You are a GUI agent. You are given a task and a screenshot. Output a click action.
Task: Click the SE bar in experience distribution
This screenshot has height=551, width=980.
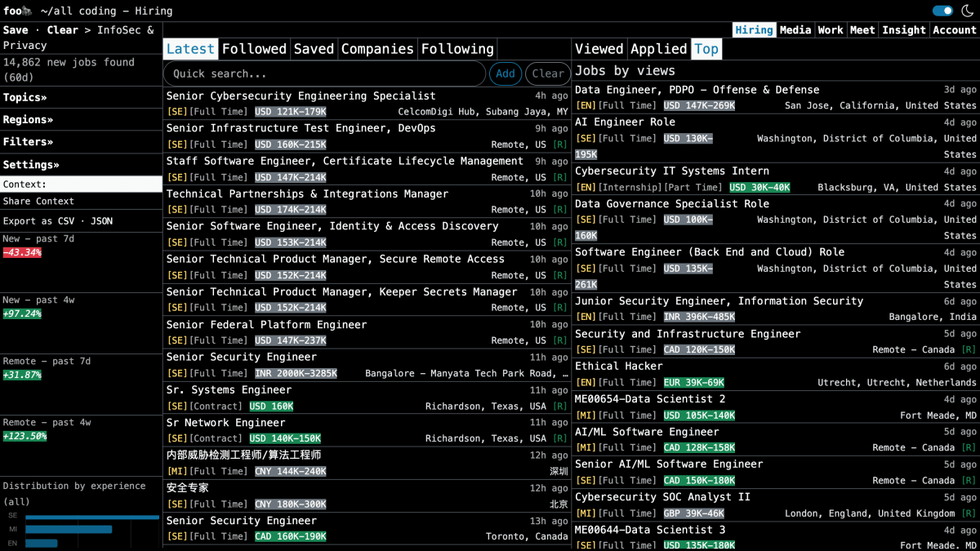point(91,517)
